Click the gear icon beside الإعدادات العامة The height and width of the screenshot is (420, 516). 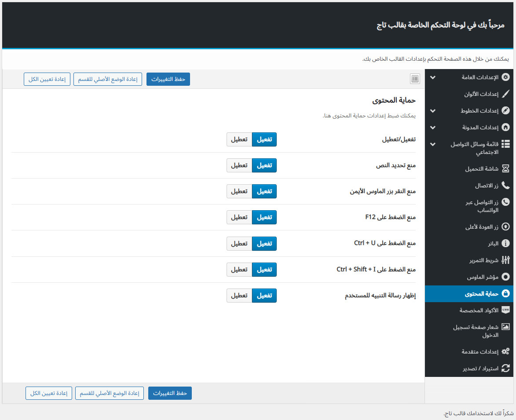[505, 77]
